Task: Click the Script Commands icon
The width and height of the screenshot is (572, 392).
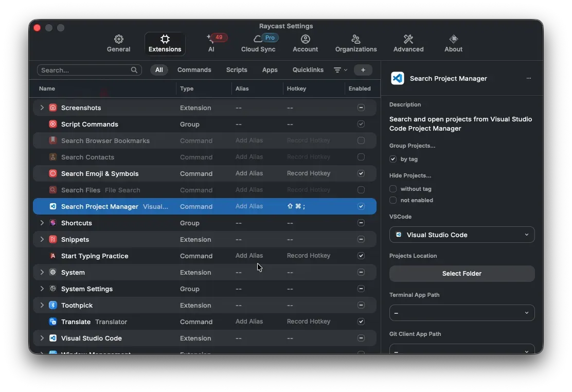Action: [53, 124]
